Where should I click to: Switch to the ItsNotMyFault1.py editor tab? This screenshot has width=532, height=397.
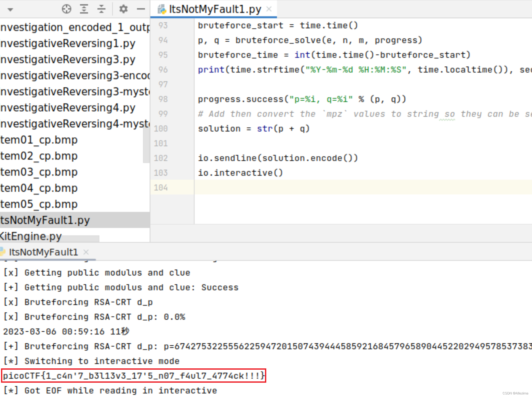[x=215, y=9]
